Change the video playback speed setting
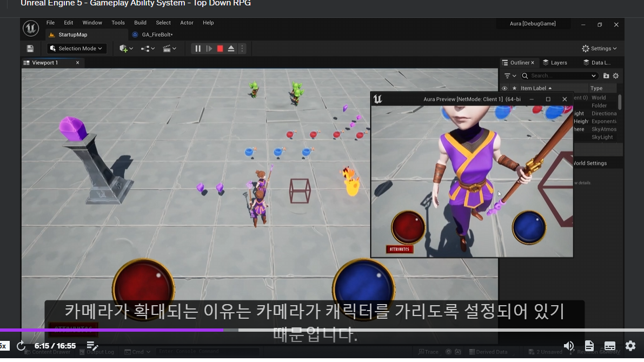The image size is (644, 362). pyautogui.click(x=4, y=346)
